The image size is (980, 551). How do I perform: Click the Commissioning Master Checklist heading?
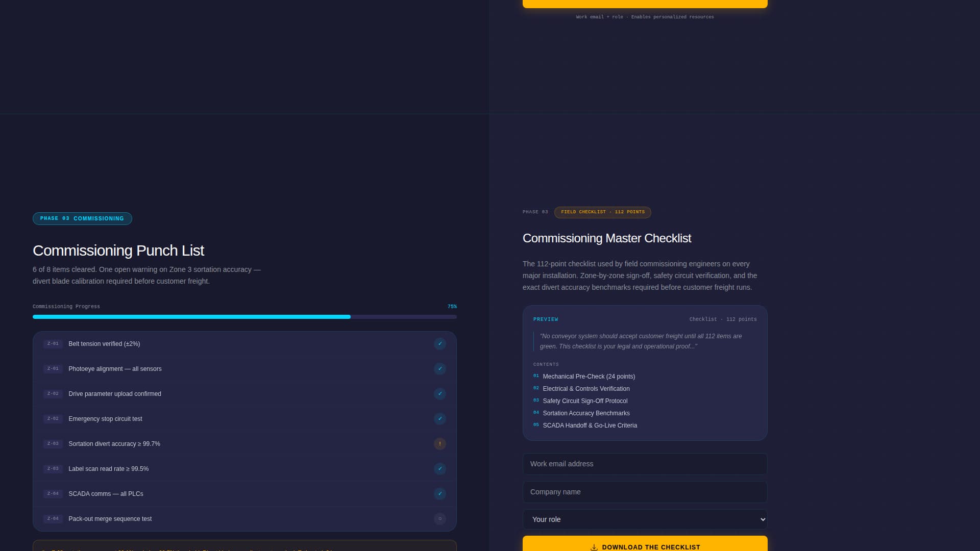(607, 238)
